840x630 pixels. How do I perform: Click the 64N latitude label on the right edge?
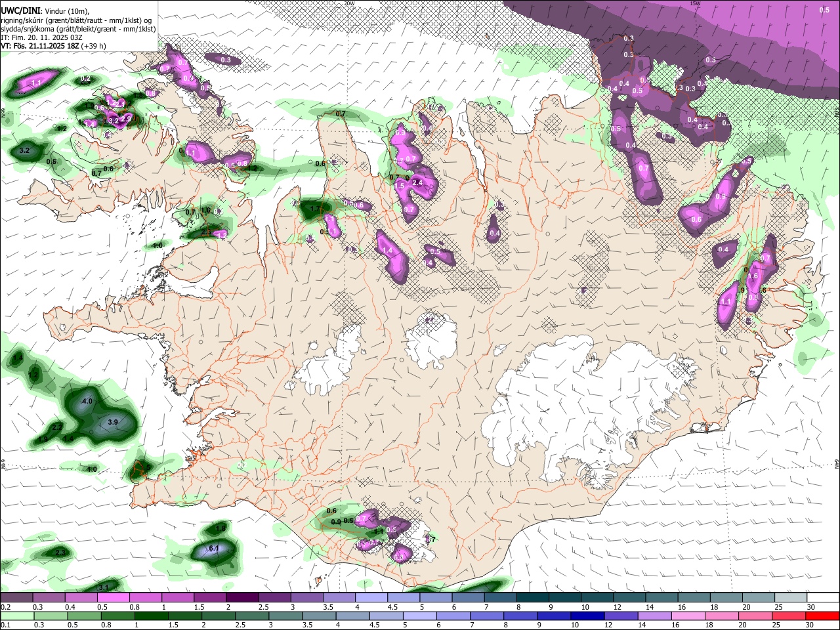click(837, 463)
